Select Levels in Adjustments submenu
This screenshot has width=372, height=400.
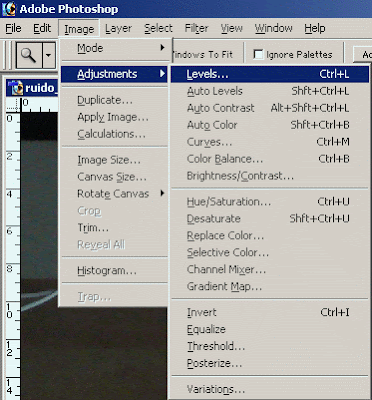pos(270,74)
